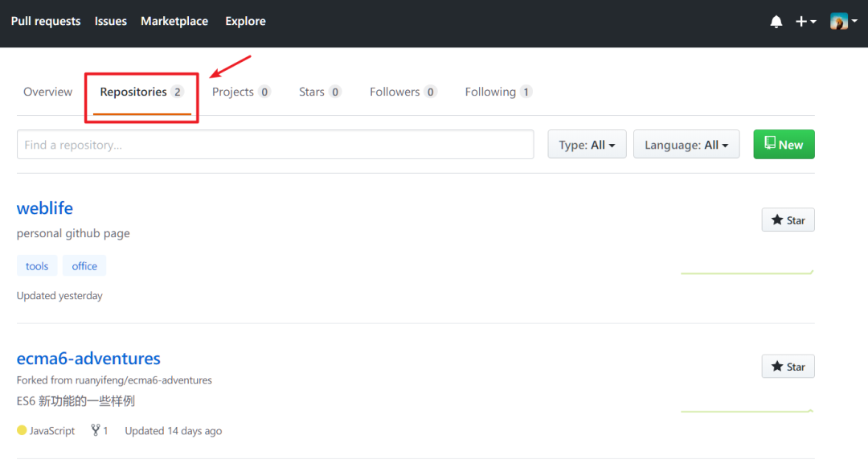Open Issues in top navigation
The width and height of the screenshot is (868, 472).
[x=111, y=21]
